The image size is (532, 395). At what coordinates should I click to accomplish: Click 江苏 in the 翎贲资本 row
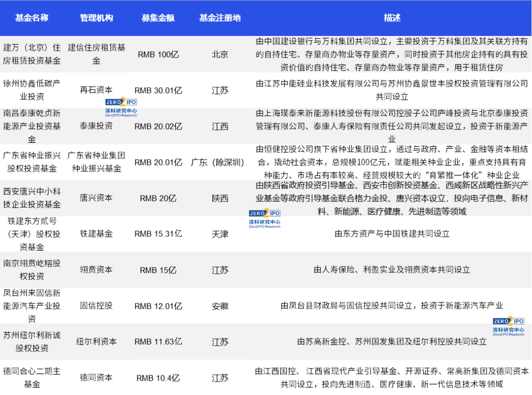pos(220,270)
